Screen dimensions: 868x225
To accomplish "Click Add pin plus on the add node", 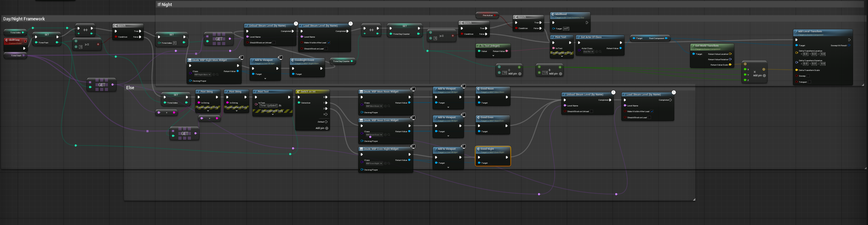I will pos(561,74).
